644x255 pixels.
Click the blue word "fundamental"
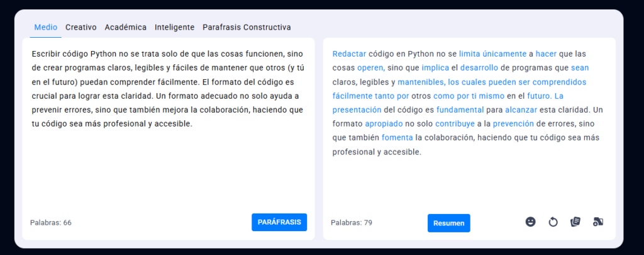tap(459, 110)
